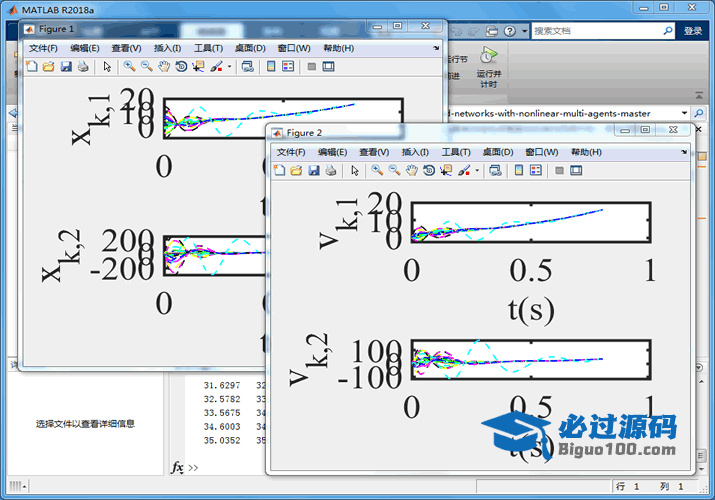This screenshot has height=500, width=715.
Task: Hide Plot Tools icon in Figure 1 toolbar
Action: (311, 67)
